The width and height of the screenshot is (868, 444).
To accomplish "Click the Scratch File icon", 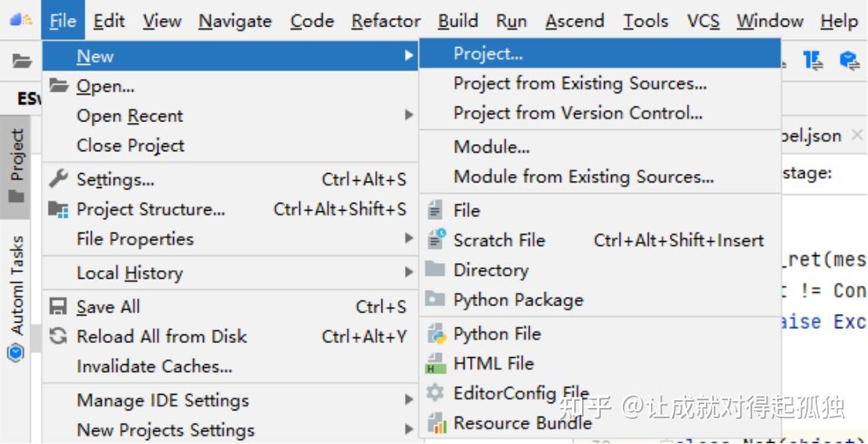I will (x=436, y=240).
